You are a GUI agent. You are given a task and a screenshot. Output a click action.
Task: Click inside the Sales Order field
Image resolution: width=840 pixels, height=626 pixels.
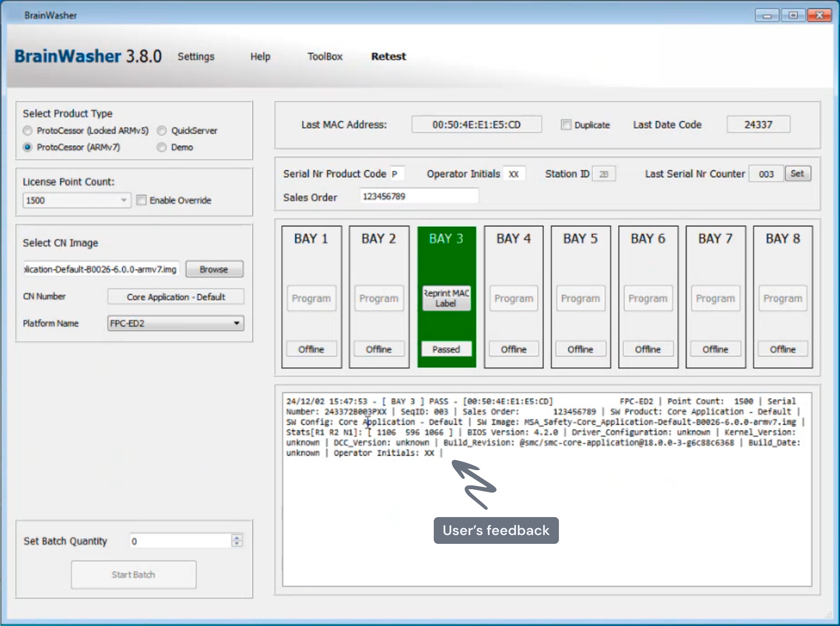(419, 196)
